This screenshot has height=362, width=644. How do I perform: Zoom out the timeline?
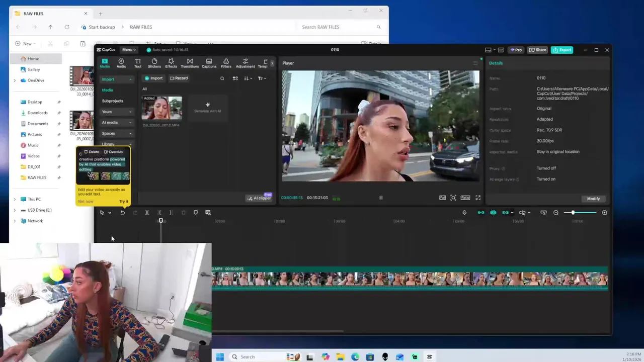point(556,213)
